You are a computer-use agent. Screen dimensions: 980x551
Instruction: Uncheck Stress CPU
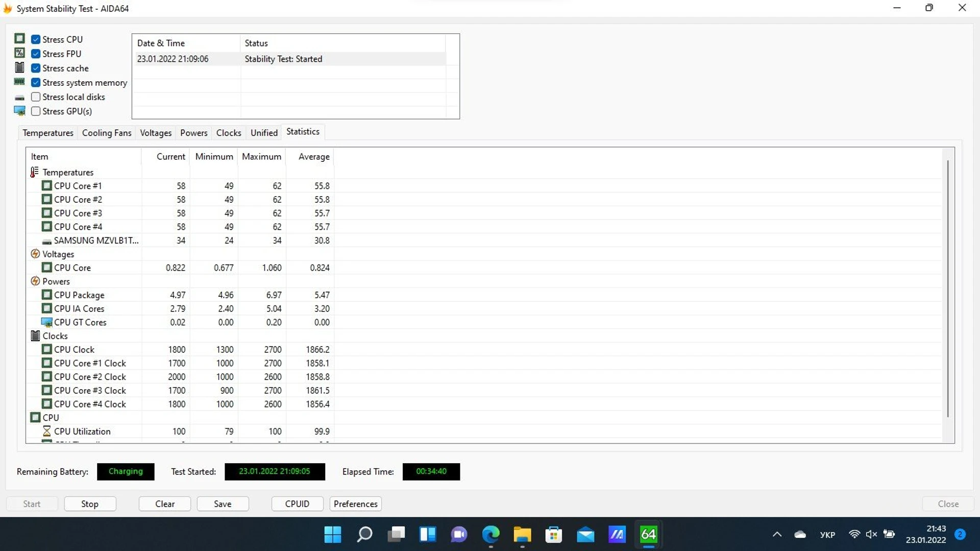(36, 39)
